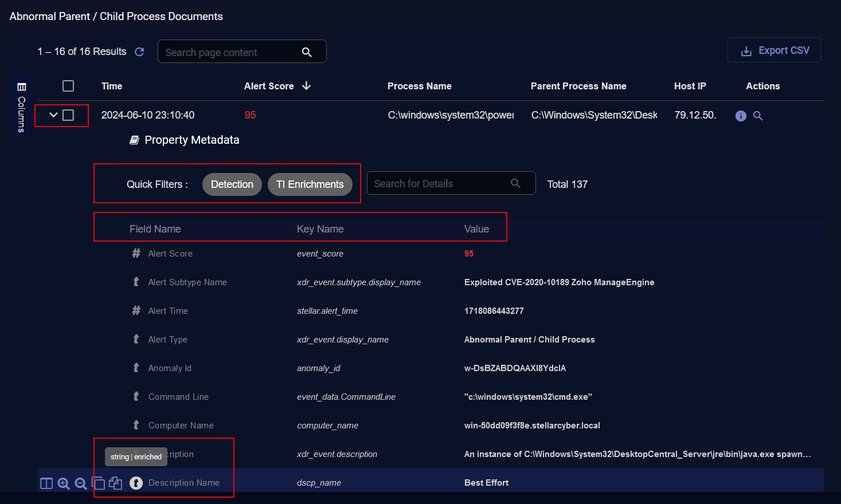Check the checkbox for the 23:10:40 row
The width and height of the screenshot is (841, 504).
click(68, 115)
